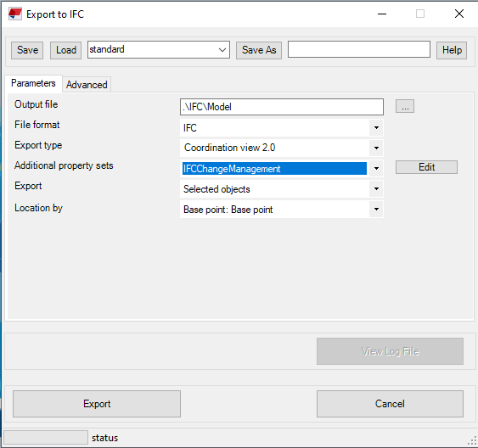
Task: Open Additional property sets dropdown arrow
Action: click(x=376, y=168)
